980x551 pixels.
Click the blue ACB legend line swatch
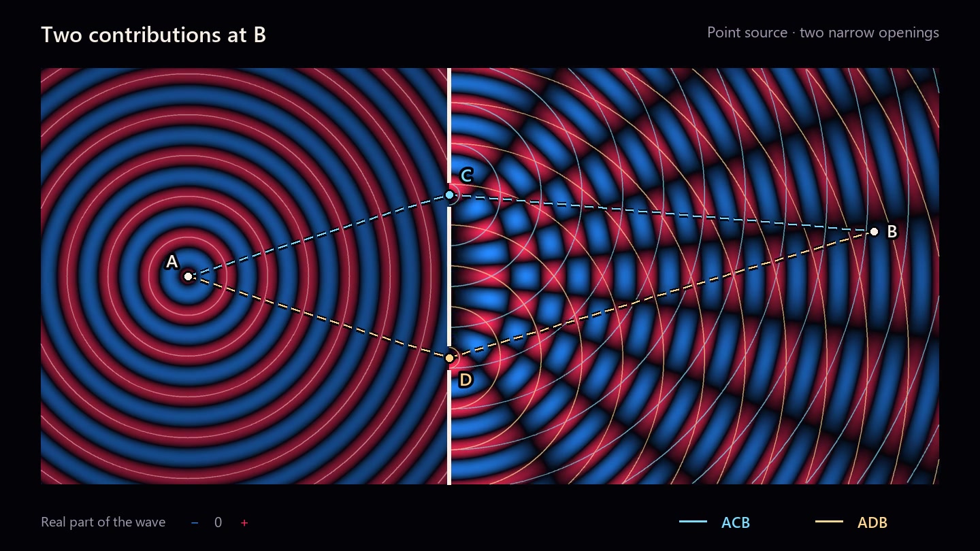pyautogui.click(x=693, y=522)
